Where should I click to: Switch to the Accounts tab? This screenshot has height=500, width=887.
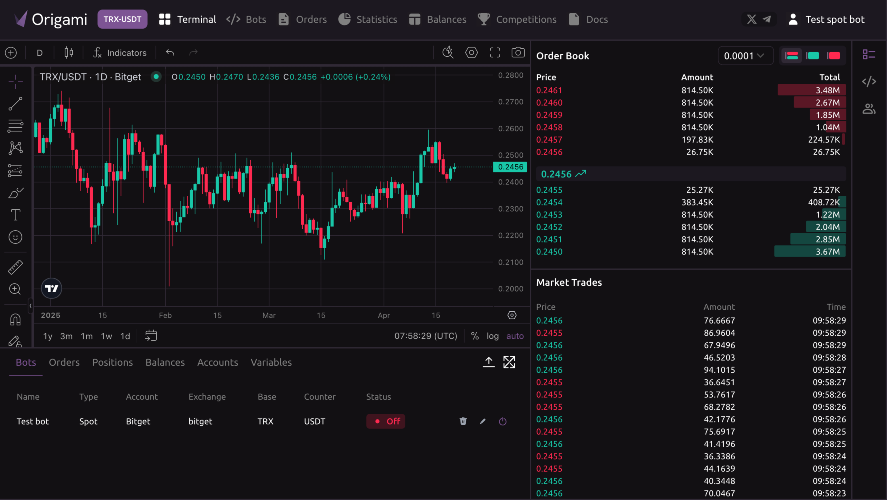pos(218,363)
